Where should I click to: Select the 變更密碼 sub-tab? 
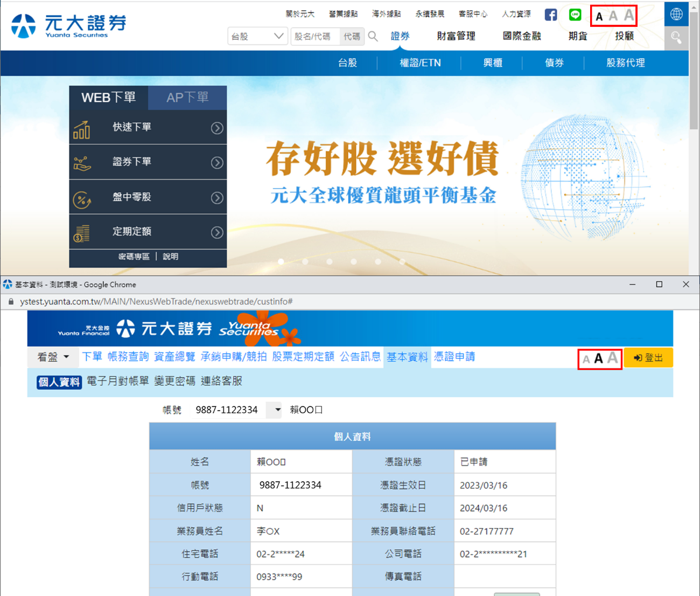pos(175,381)
